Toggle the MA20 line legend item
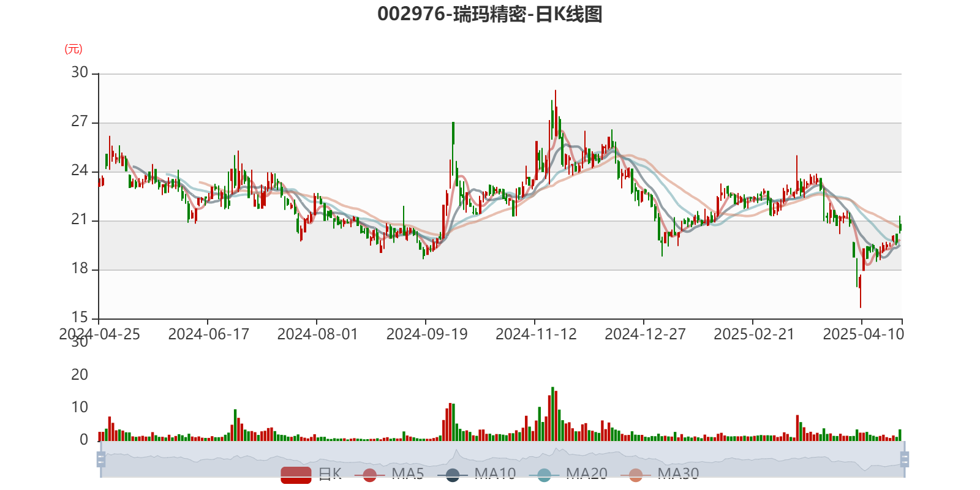This screenshot has width=980, height=490. coord(568,474)
